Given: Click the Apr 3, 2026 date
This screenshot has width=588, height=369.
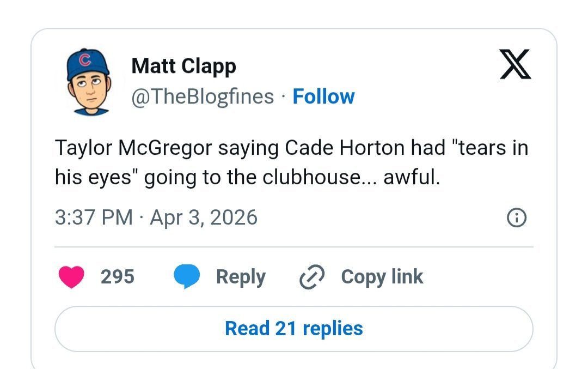Looking at the screenshot, I should pyautogui.click(x=204, y=217).
